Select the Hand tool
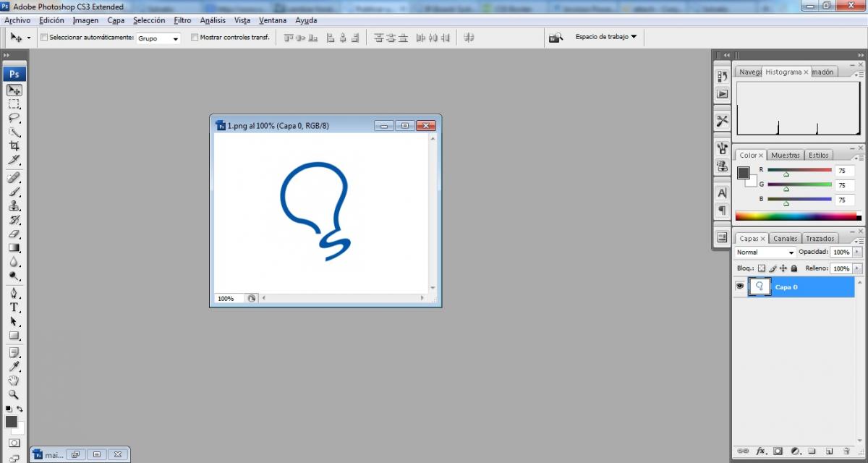The width and height of the screenshot is (868, 463). click(14, 381)
